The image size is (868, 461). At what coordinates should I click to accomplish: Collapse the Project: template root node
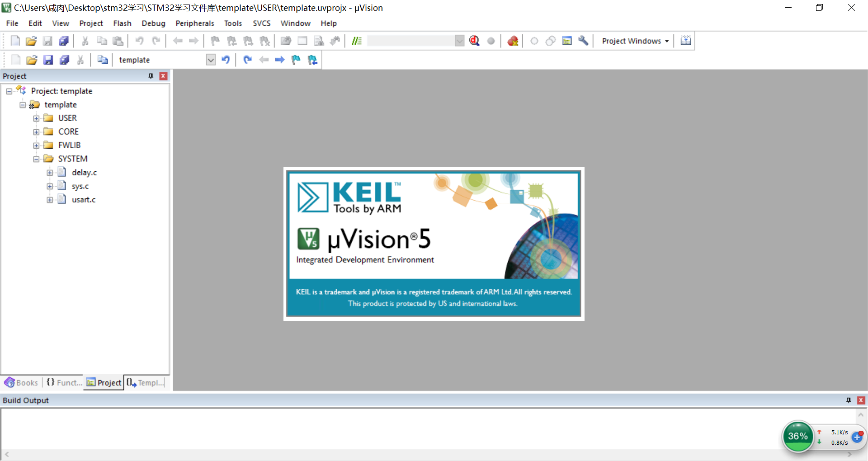[x=9, y=91]
